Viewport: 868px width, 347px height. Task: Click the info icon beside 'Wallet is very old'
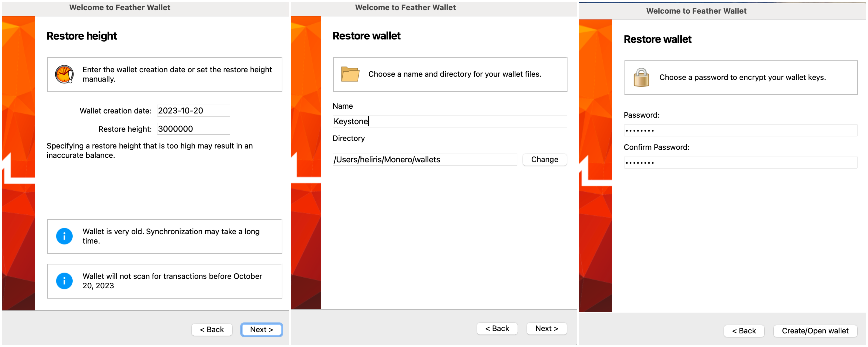point(64,236)
